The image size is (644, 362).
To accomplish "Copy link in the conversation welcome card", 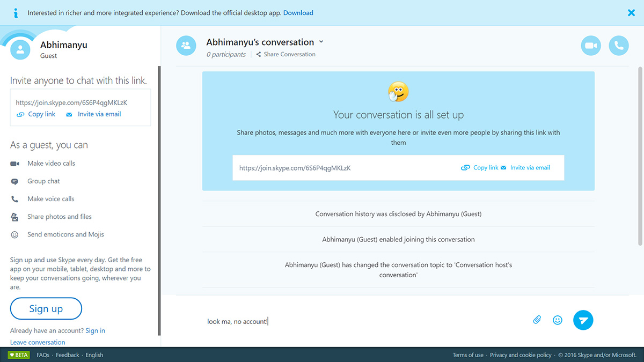I will coord(480,168).
